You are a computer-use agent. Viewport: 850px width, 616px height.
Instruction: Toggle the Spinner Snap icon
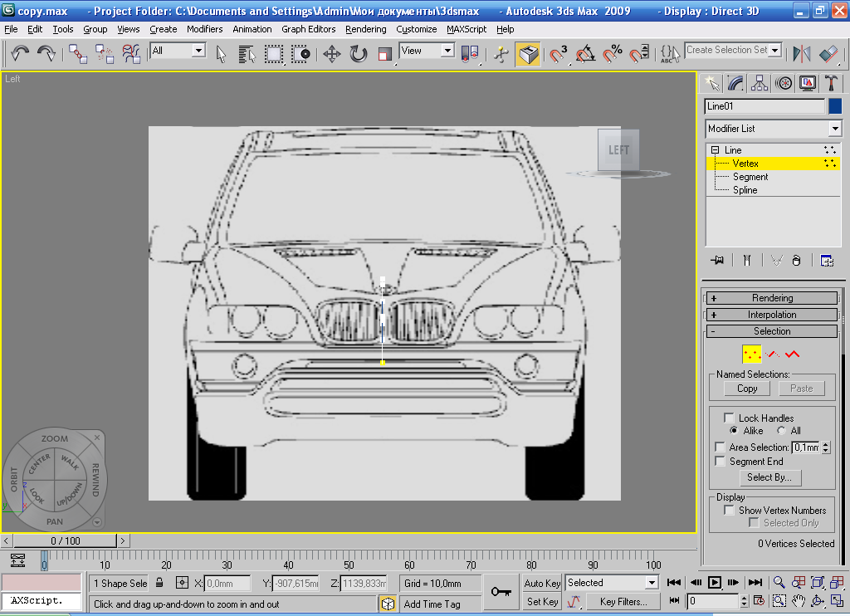pyautogui.click(x=639, y=54)
